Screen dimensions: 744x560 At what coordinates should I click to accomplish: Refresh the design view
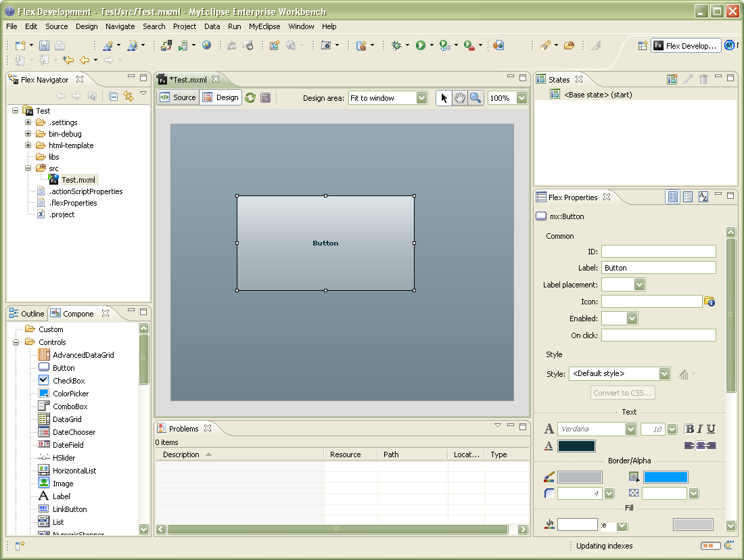(251, 97)
